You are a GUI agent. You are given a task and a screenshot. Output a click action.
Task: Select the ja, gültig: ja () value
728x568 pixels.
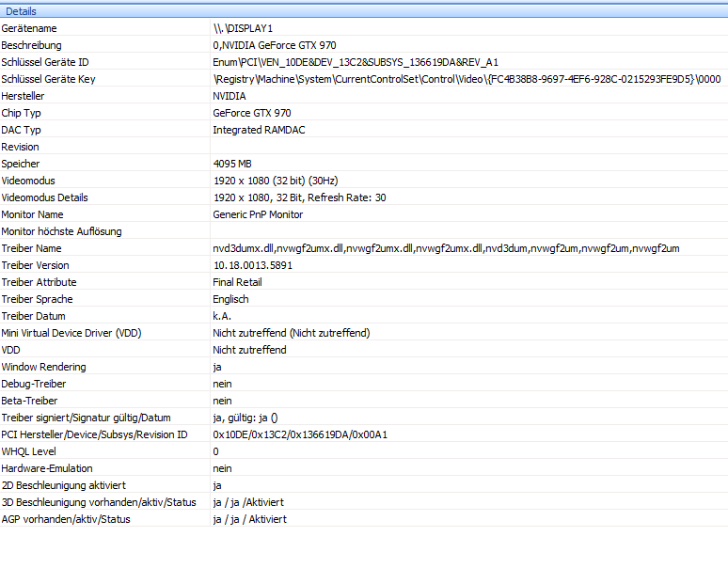click(245, 418)
